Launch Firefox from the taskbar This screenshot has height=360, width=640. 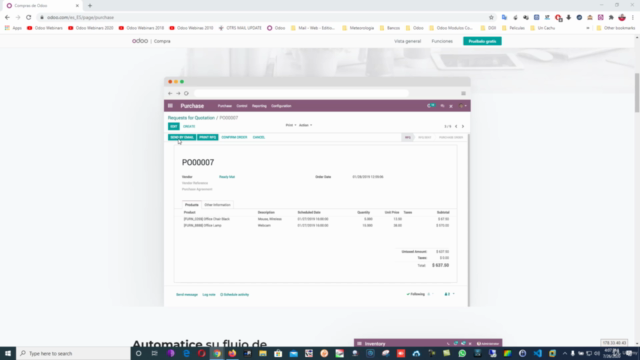[232, 353]
